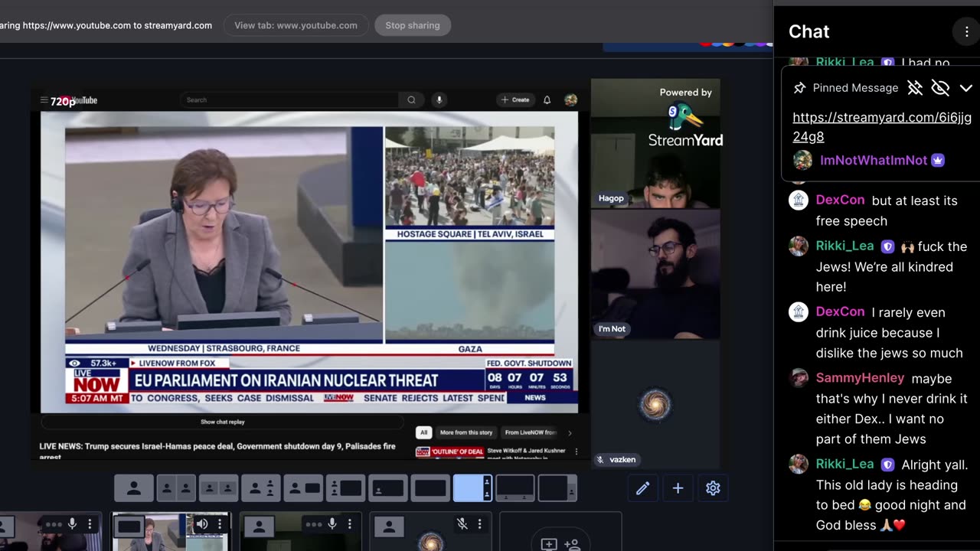Click the vazken muted participant tile
980x551 pixels.
655,404
